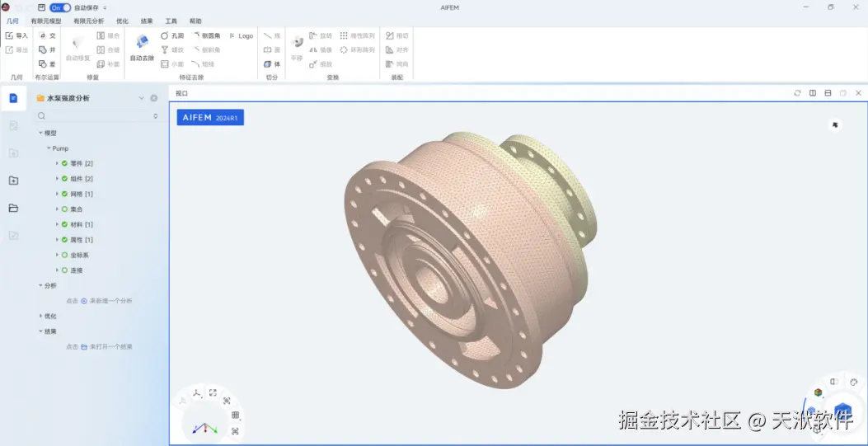Click the refresh icon in viewport header
The height and width of the screenshot is (446, 868).
click(797, 93)
